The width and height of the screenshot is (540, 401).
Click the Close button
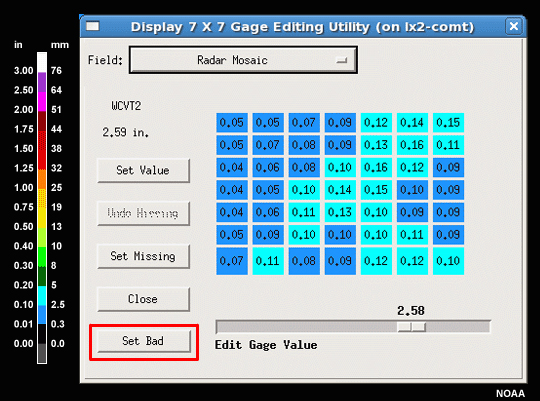143,299
